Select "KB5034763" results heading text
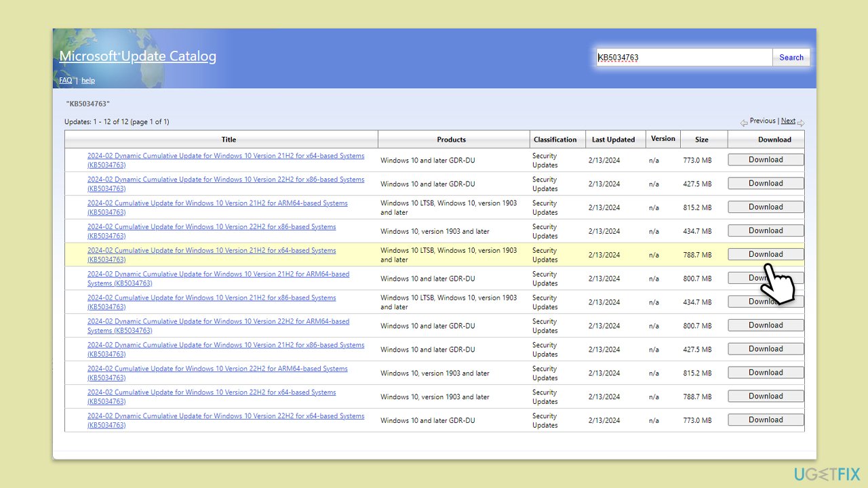This screenshot has width=868, height=488. pos(88,104)
